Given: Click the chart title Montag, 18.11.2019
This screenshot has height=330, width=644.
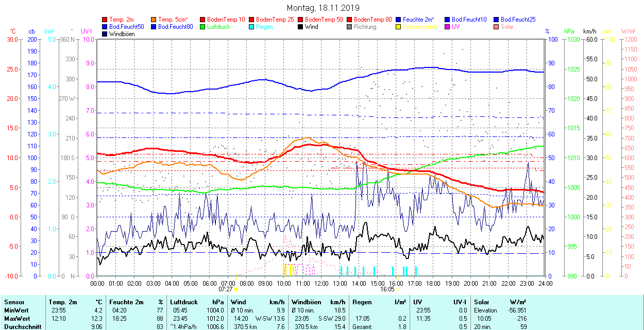Looking at the screenshot, I should (x=323, y=8).
